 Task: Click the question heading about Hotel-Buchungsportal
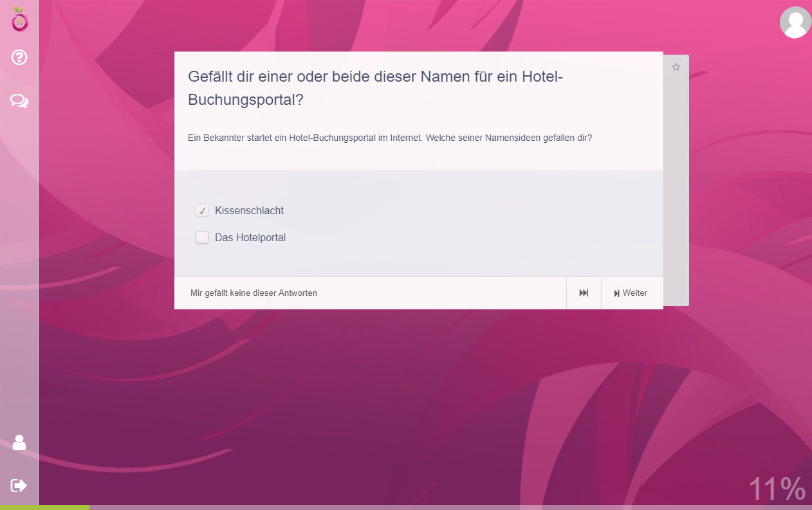[376, 88]
